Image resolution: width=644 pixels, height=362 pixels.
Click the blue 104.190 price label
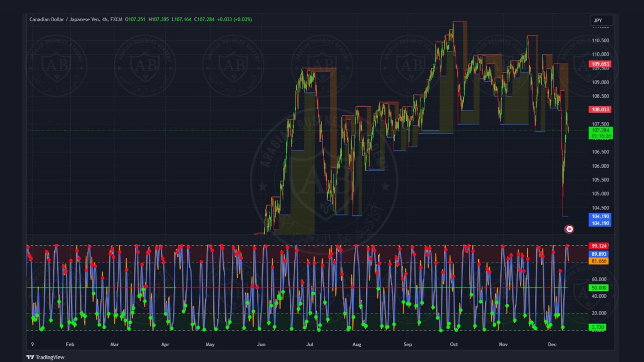(600, 217)
